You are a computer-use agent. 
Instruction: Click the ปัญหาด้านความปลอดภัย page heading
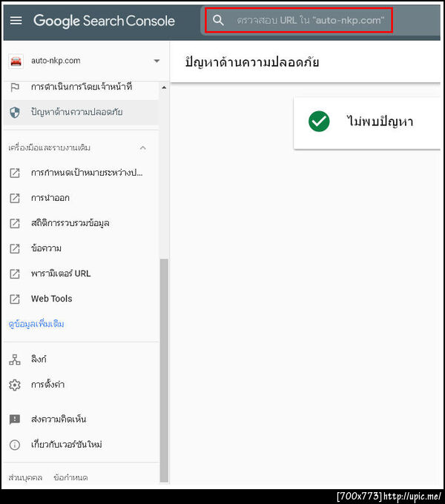click(x=252, y=62)
